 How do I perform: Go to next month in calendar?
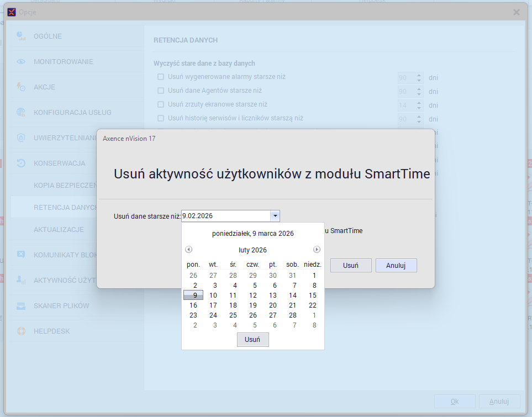[x=317, y=249]
